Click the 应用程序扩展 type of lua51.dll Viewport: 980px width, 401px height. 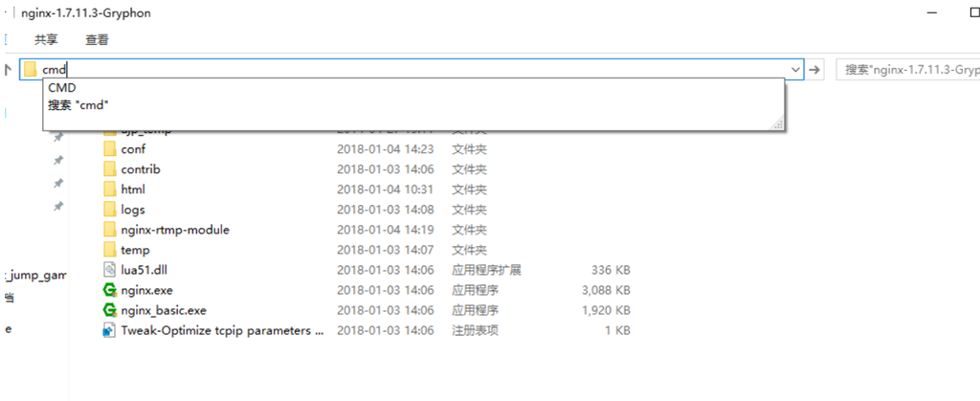click(486, 270)
